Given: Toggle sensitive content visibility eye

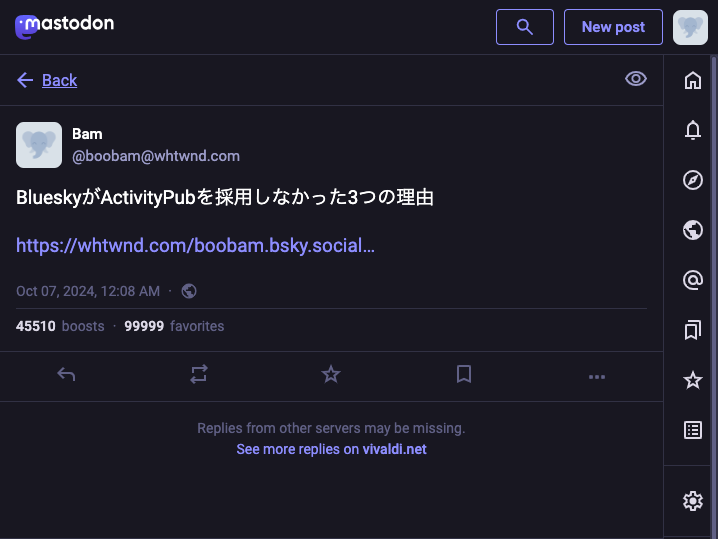Looking at the screenshot, I should pyautogui.click(x=635, y=79).
